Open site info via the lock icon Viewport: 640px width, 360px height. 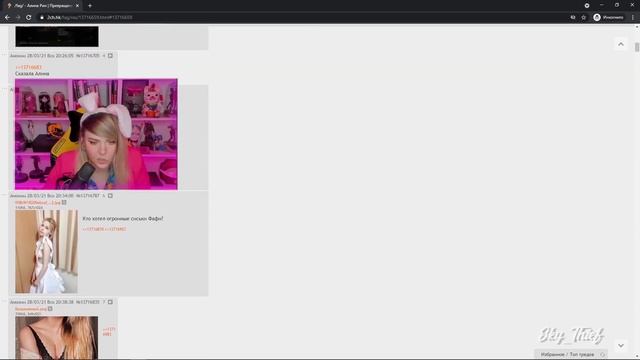[42, 18]
